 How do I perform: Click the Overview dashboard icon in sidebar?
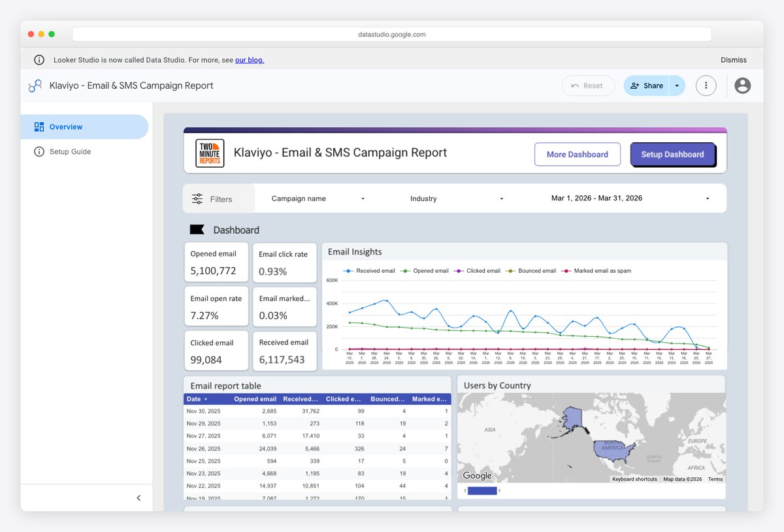(39, 127)
